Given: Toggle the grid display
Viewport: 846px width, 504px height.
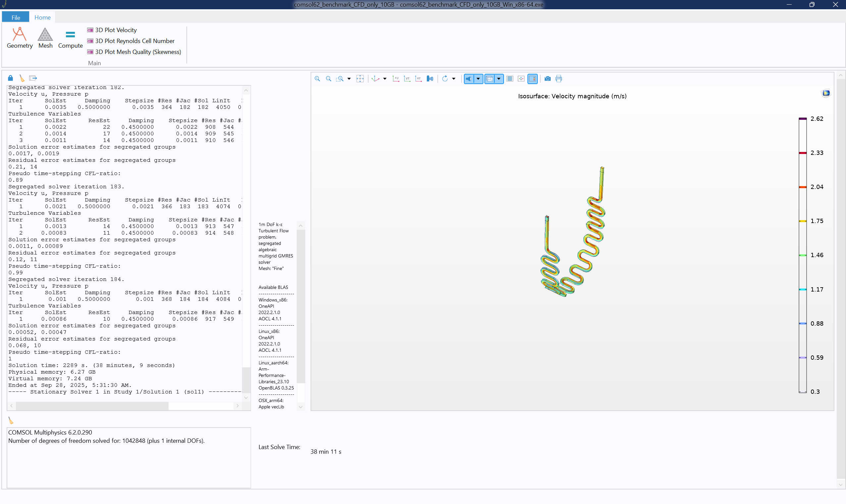Looking at the screenshot, I should click(x=510, y=79).
